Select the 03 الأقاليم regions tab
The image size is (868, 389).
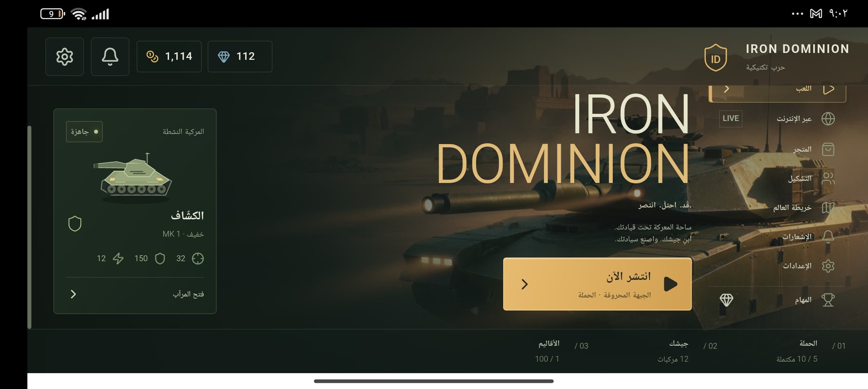tap(562, 351)
